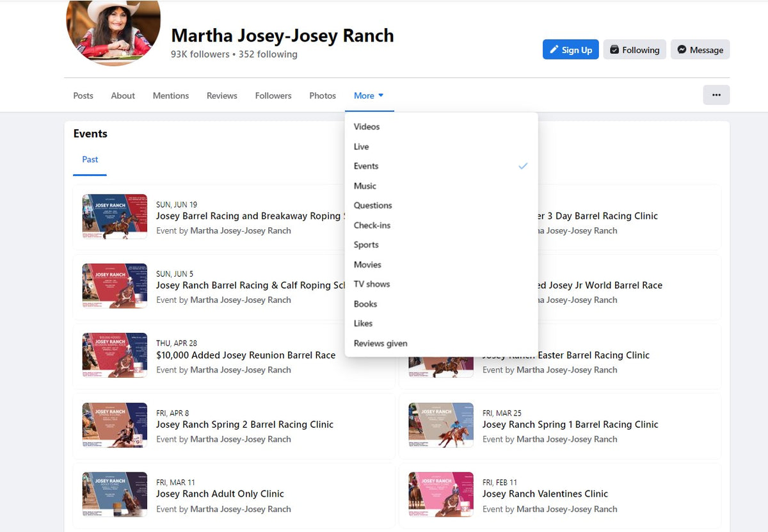This screenshot has width=768, height=532.
Task: Switch to the Posts tab
Action: tap(83, 95)
